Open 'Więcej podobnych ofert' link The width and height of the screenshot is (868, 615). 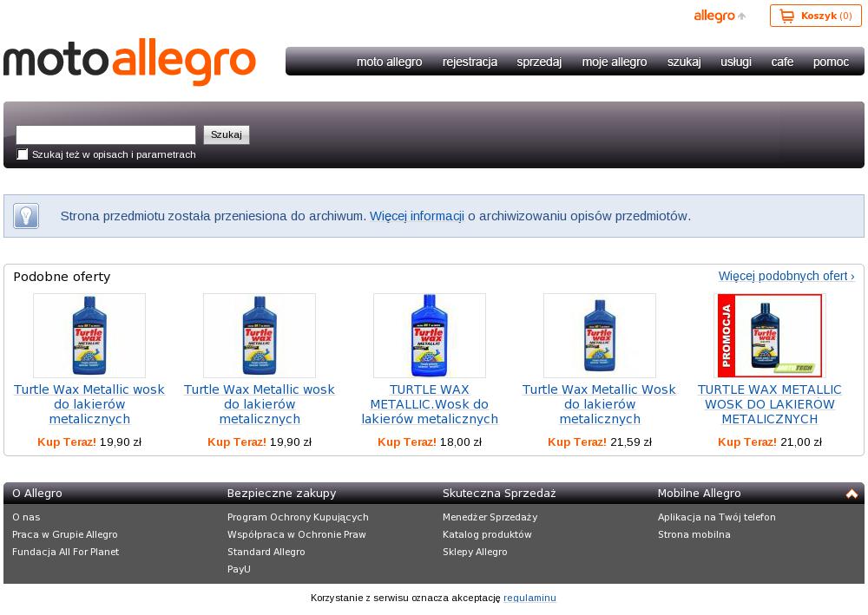click(x=786, y=276)
